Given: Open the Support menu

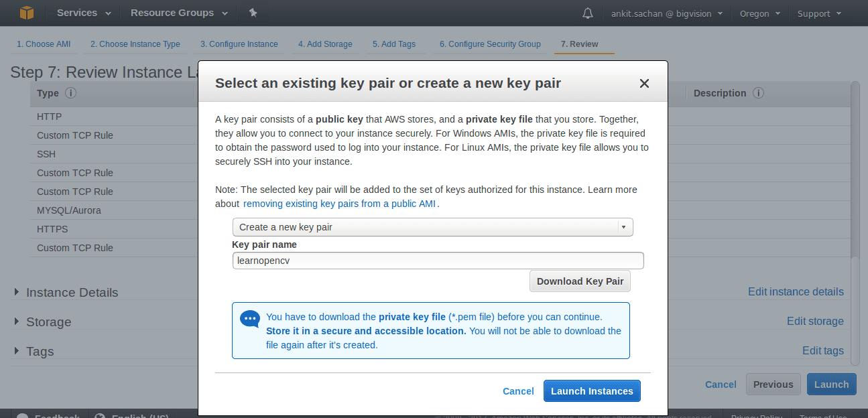Looking at the screenshot, I should click(x=819, y=13).
